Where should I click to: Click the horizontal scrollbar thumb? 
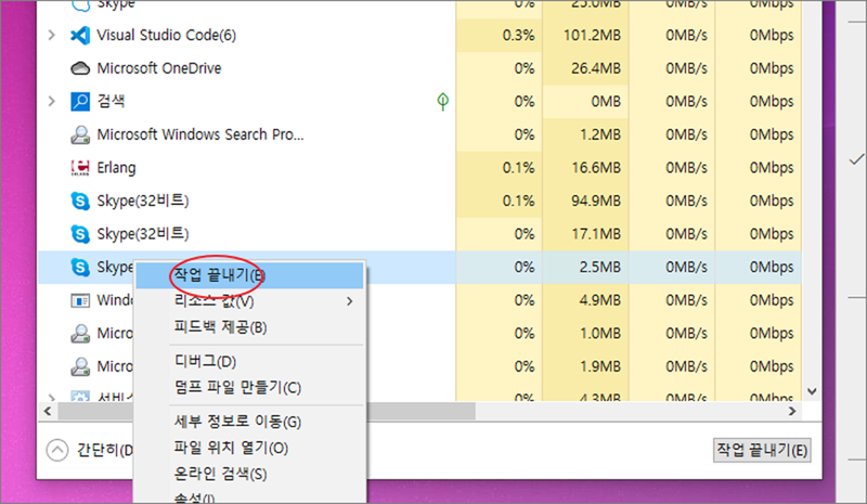[x=266, y=411]
